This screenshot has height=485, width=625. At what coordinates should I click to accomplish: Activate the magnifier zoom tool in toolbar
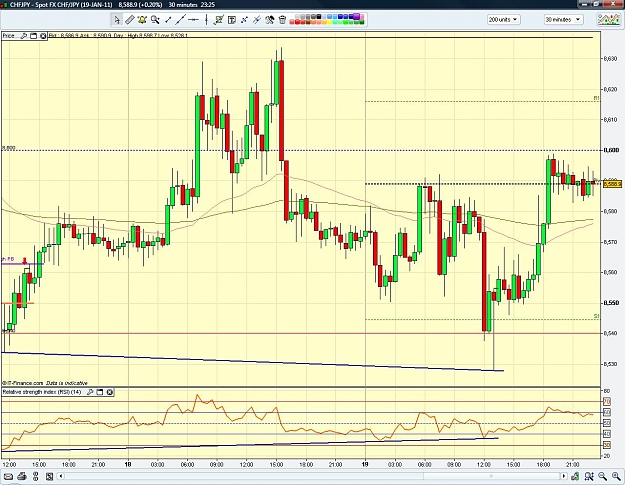[155, 19]
